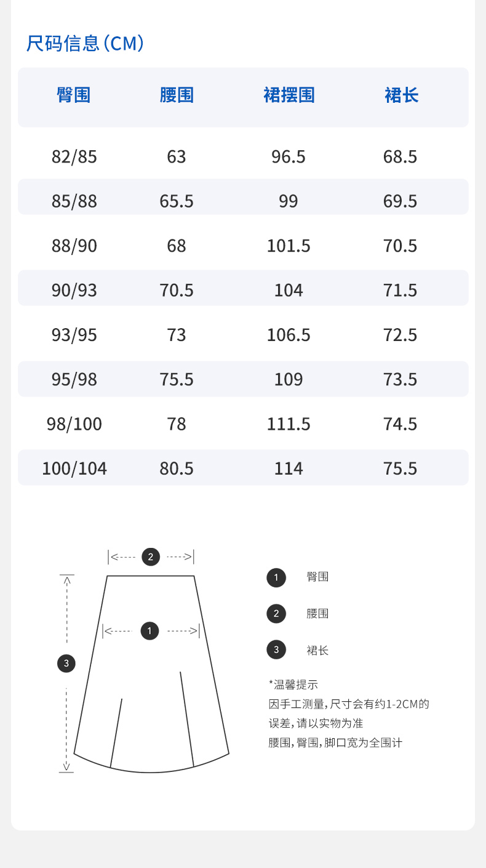Select the 裙摆围 column header
This screenshot has width=486, height=868.
pyautogui.click(x=289, y=95)
